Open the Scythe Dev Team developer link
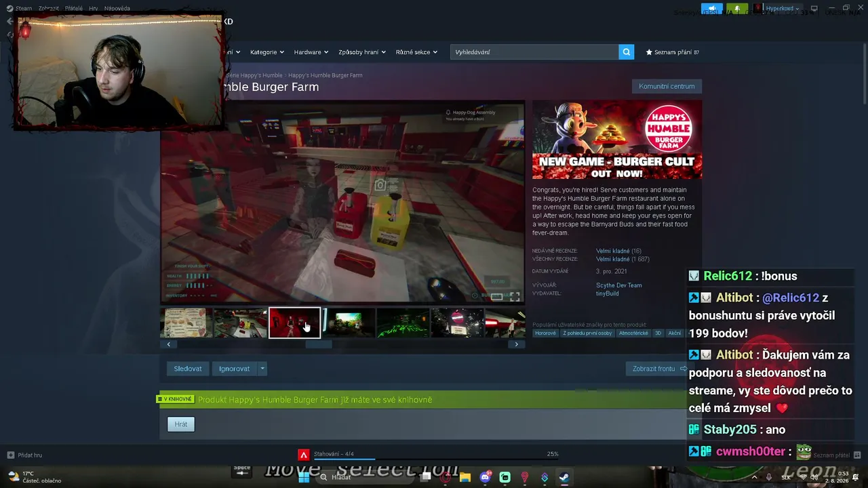 [x=618, y=285]
